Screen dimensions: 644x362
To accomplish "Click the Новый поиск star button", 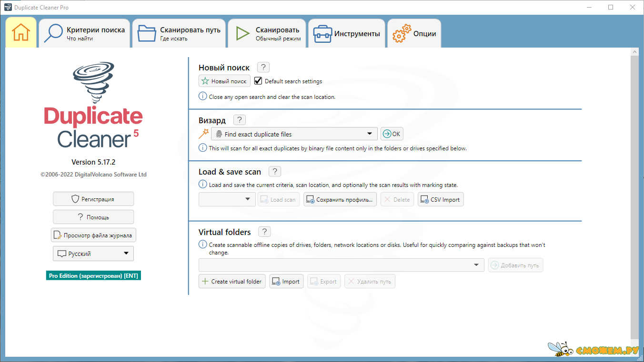I will 224,81.
